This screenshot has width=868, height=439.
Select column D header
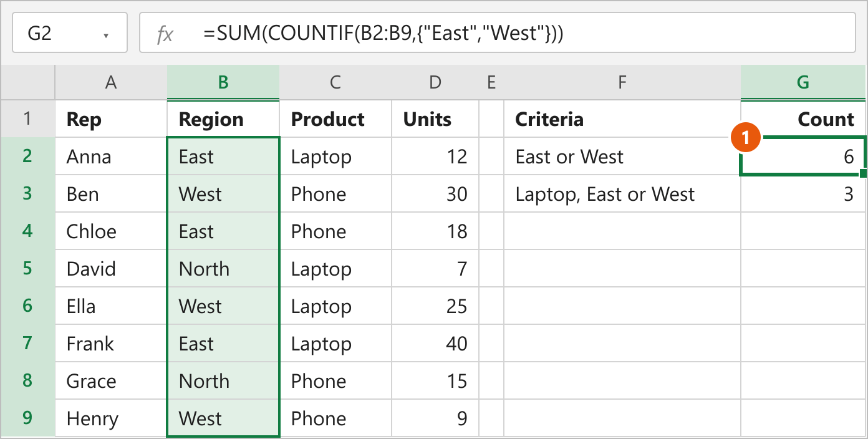click(x=435, y=82)
